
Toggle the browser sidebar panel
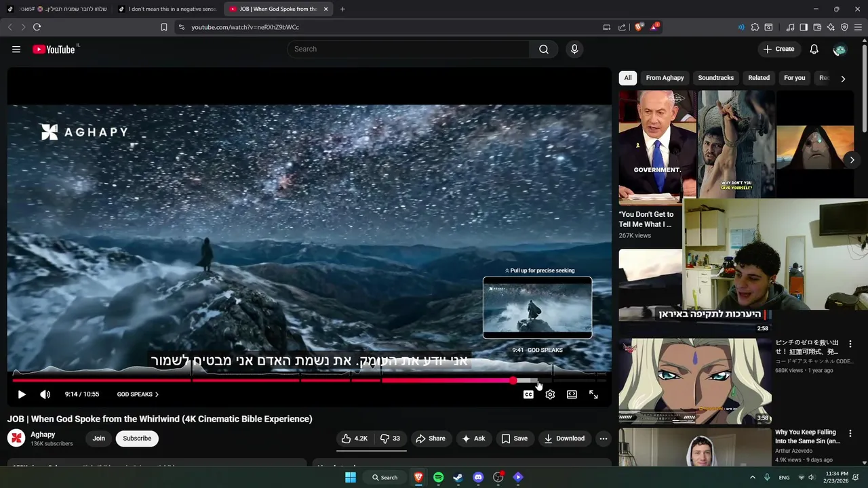804,27
